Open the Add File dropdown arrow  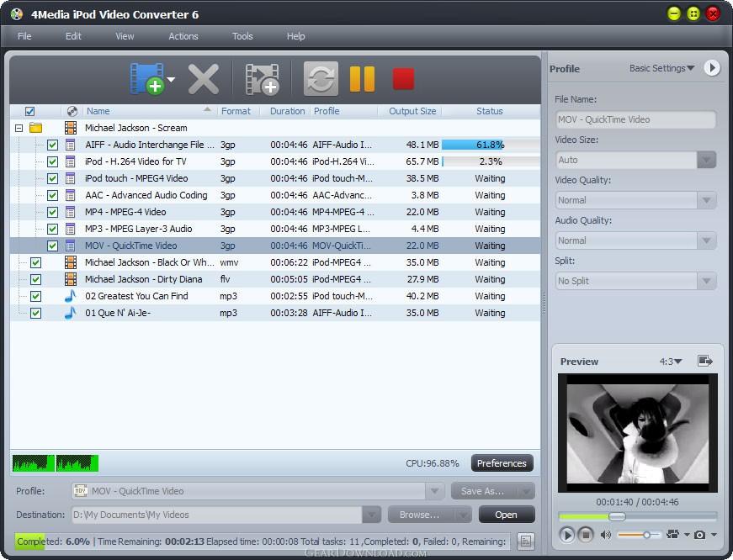click(171, 79)
